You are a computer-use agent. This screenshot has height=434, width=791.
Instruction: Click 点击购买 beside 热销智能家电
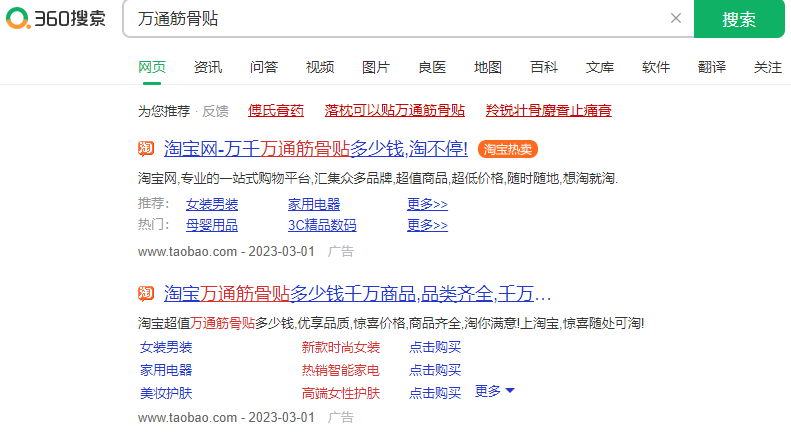(435, 370)
